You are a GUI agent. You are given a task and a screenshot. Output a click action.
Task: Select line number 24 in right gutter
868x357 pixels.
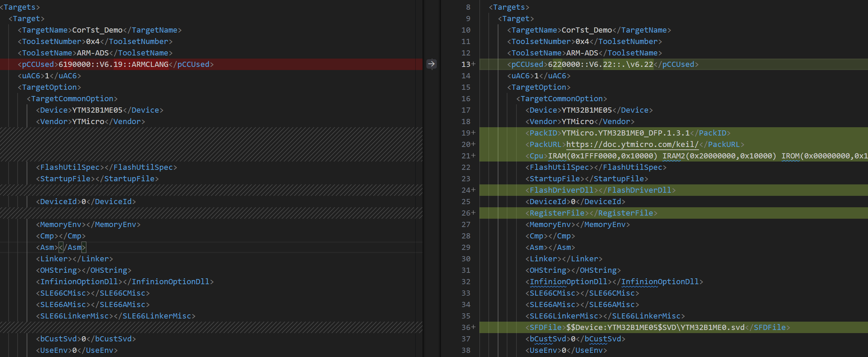(466, 190)
